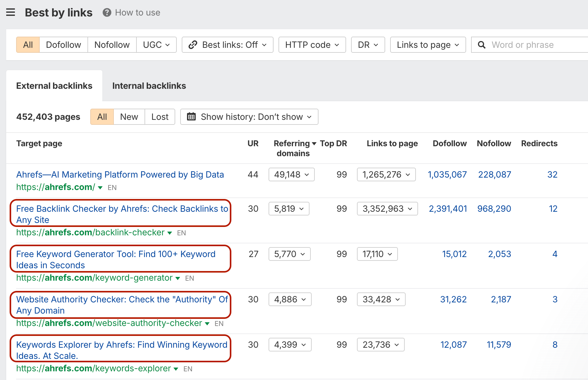The width and height of the screenshot is (588, 380).
Task: Open Show history: Don't show dropdown
Action: pos(249,117)
